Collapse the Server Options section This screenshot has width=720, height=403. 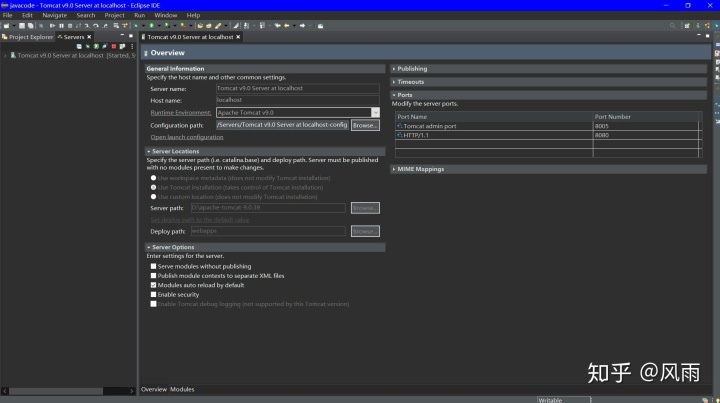148,247
